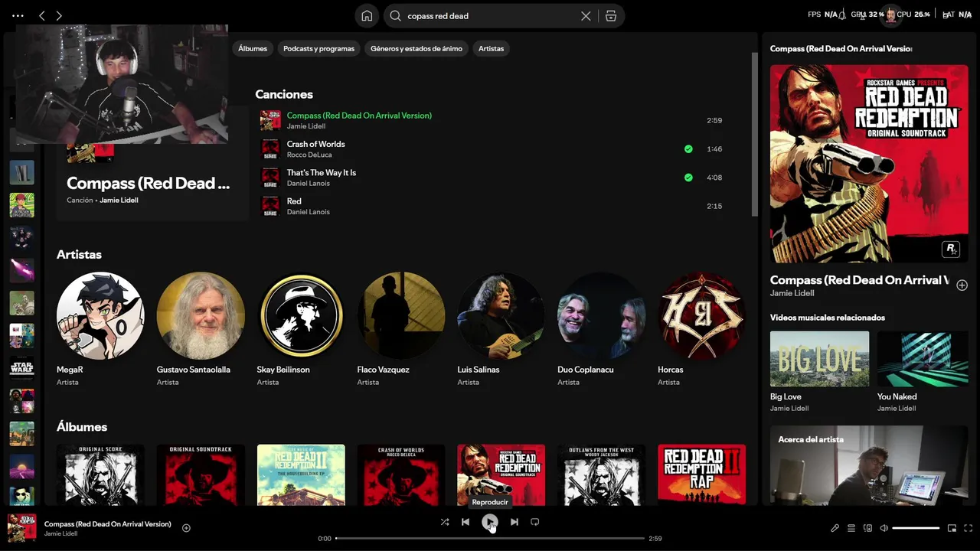Screen dimensions: 980x551
Task: Click the Reproducir play button
Action: [489, 522]
